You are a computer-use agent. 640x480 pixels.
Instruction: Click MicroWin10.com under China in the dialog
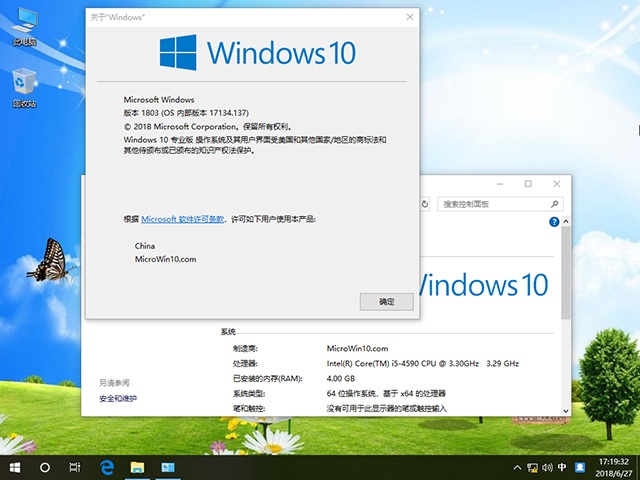(165, 259)
